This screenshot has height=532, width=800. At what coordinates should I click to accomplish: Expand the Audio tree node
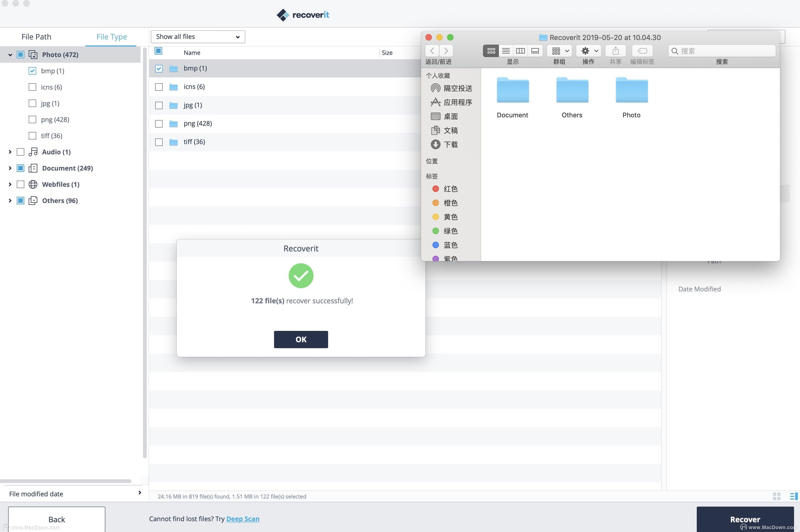point(10,152)
